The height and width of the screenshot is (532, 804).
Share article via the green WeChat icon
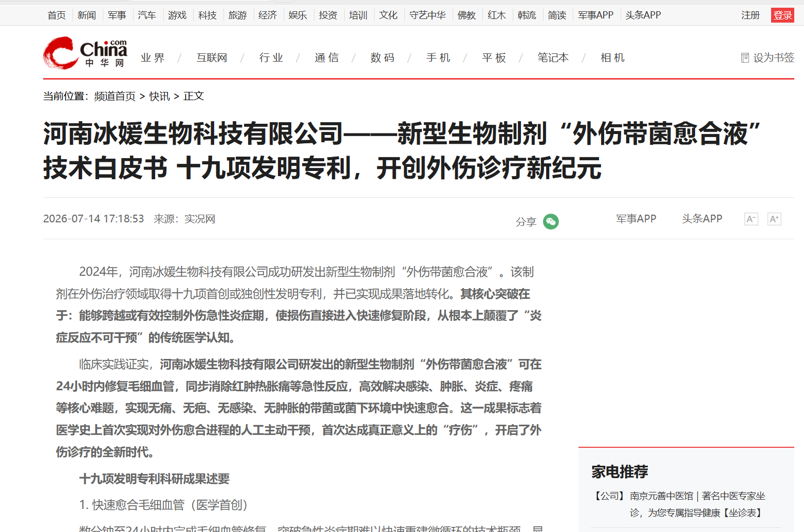point(551,221)
